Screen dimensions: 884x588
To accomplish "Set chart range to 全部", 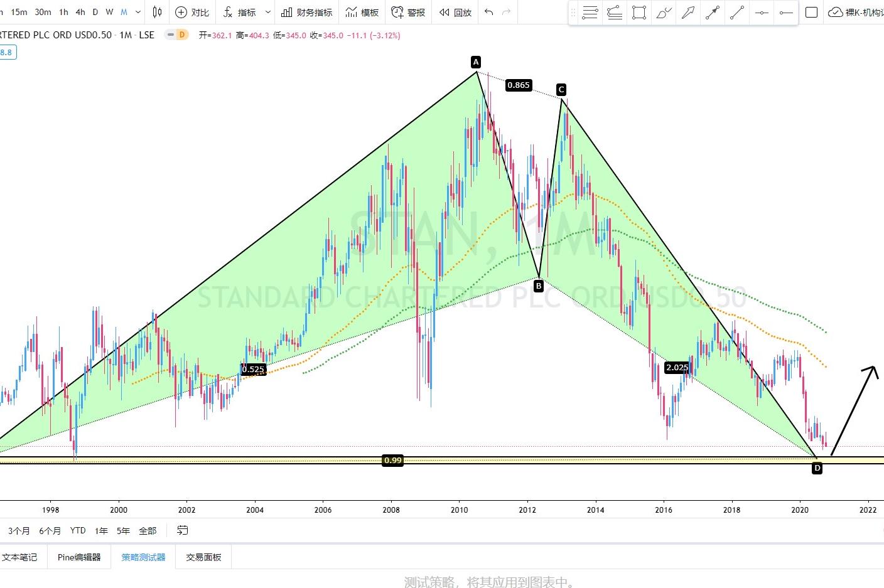I will coord(148,530).
